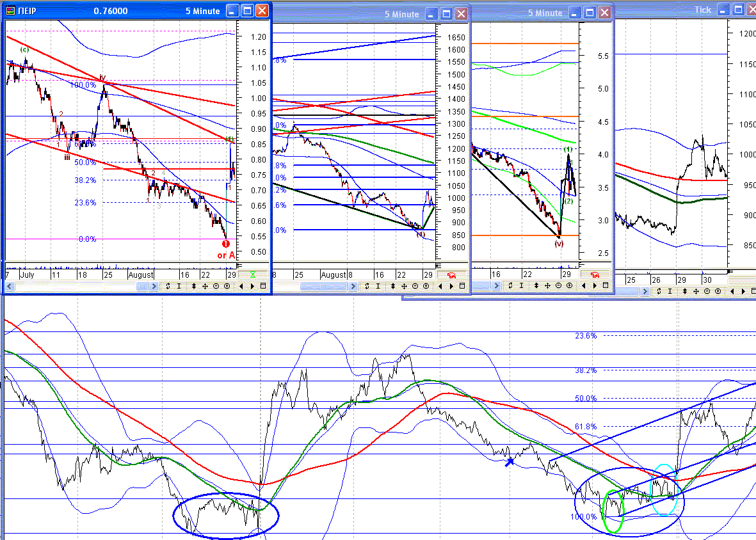Click the blue arrow marker in the bottom chart

510,462
